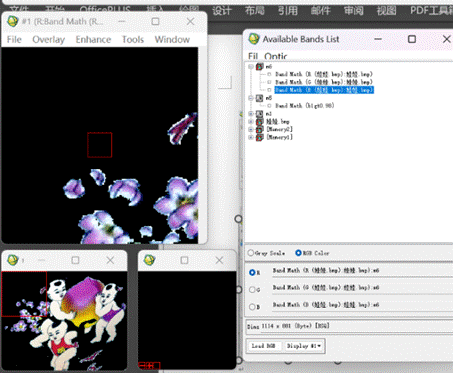
Task: Select Band Math (G...) band under m6
Action: 324,82
